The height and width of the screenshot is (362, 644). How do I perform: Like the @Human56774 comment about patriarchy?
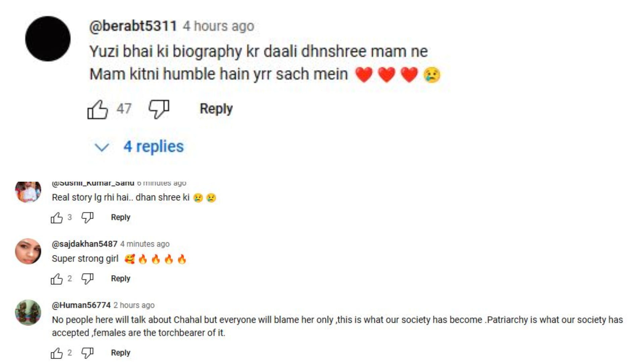(57, 353)
